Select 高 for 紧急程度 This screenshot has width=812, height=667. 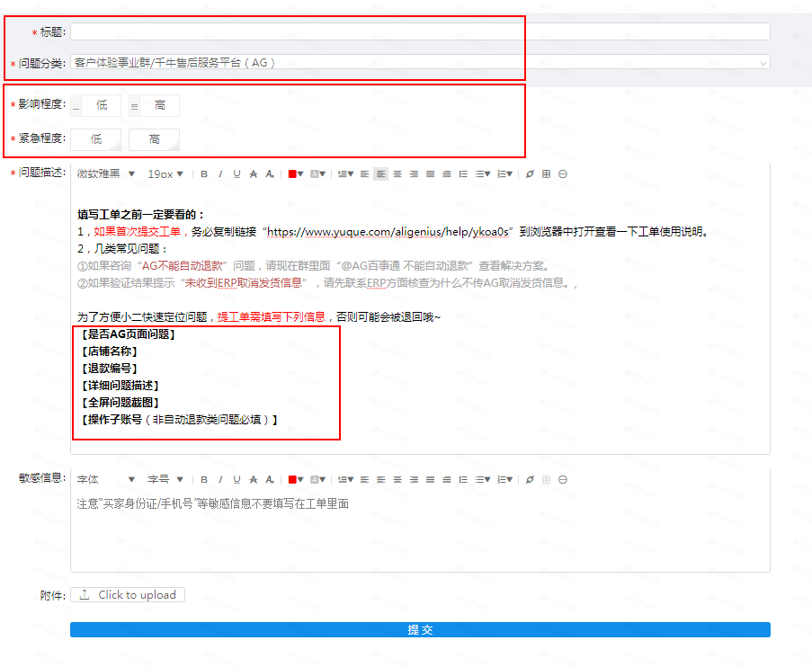[x=155, y=139]
